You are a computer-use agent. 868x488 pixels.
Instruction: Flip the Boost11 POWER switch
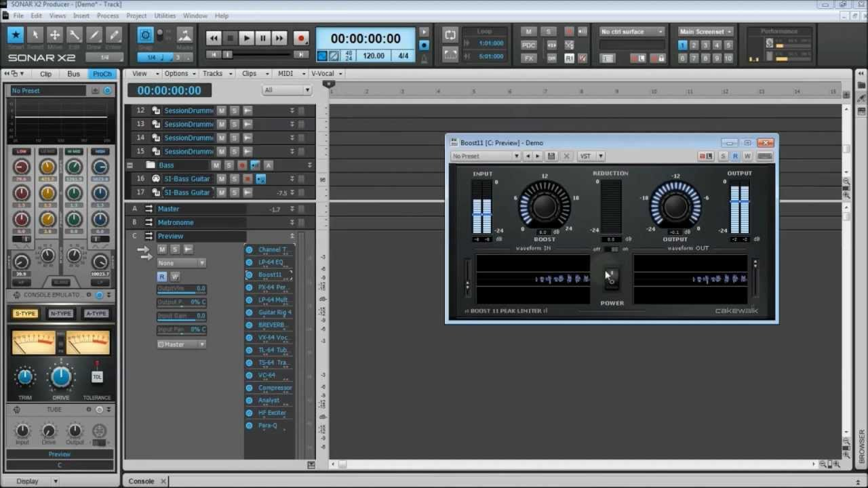click(x=611, y=277)
